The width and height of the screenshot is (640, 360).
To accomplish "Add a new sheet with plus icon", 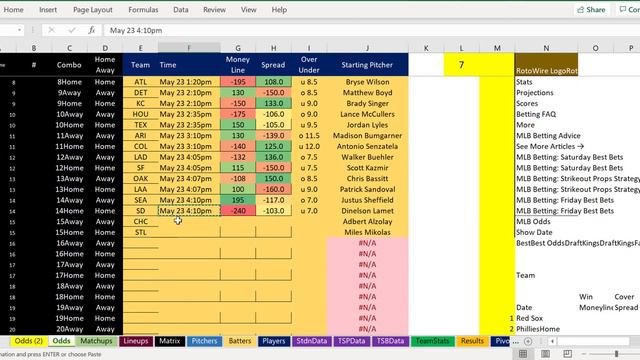I will pyautogui.click(x=528, y=341).
